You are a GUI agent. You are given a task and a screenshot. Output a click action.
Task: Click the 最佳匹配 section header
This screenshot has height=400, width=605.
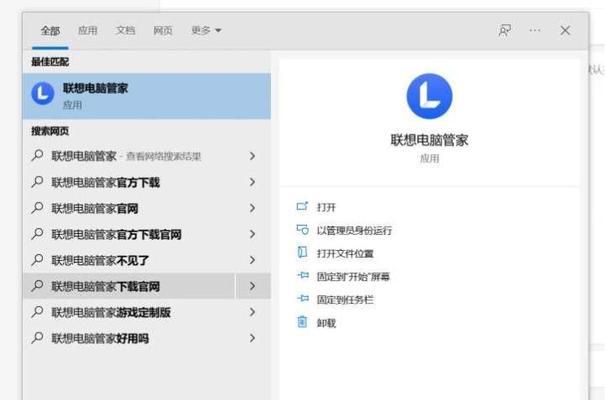[50, 62]
